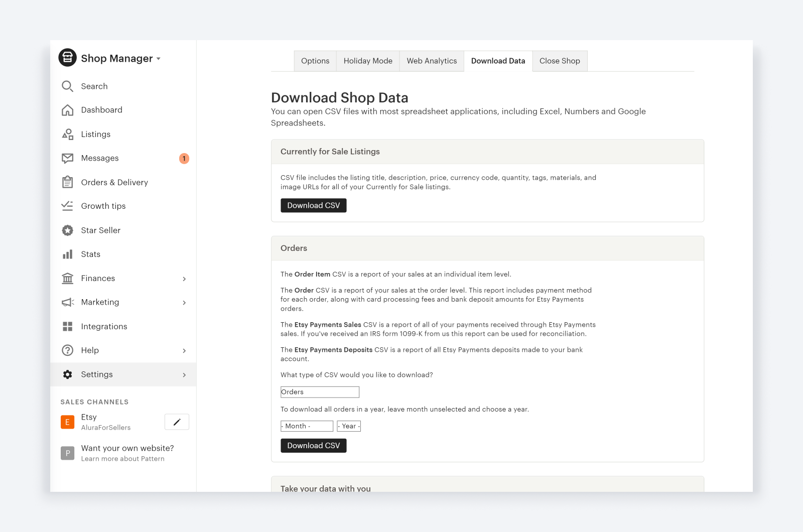This screenshot has width=803, height=532.
Task: Click the Orders CSV type input field
Action: (320, 391)
